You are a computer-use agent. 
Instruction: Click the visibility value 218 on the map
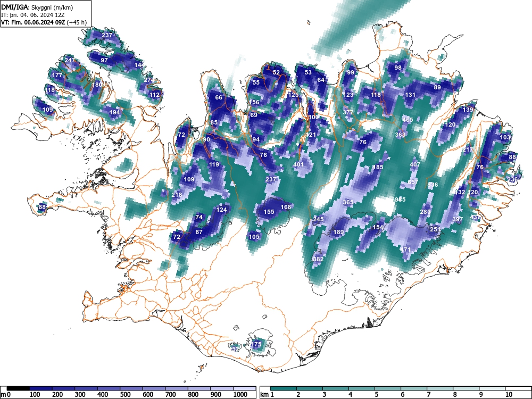coord(177,195)
